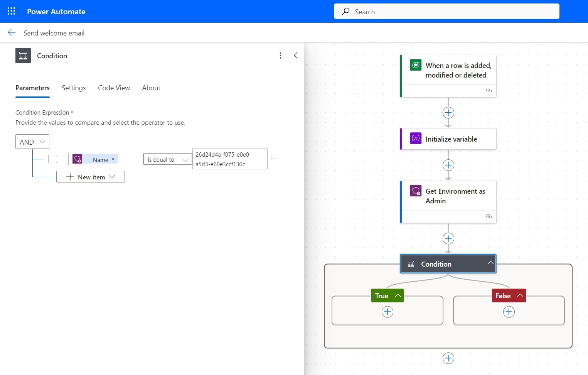588x375 pixels.
Task: Collapse the Condition panel with the chevron
Action: tap(296, 56)
